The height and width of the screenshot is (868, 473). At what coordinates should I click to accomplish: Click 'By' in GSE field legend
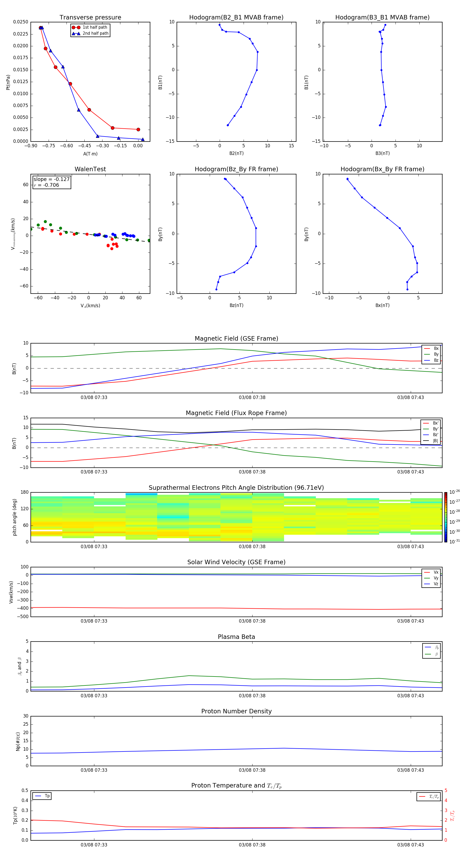[436, 355]
